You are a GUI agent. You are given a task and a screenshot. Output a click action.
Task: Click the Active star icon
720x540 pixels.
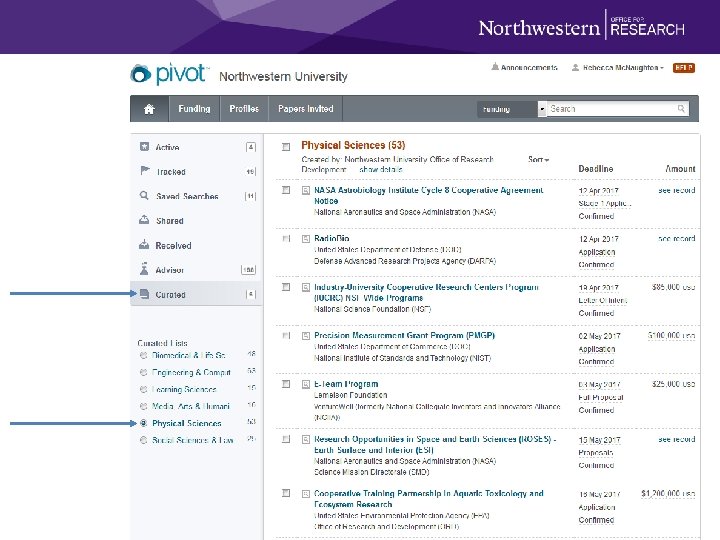click(x=144, y=146)
